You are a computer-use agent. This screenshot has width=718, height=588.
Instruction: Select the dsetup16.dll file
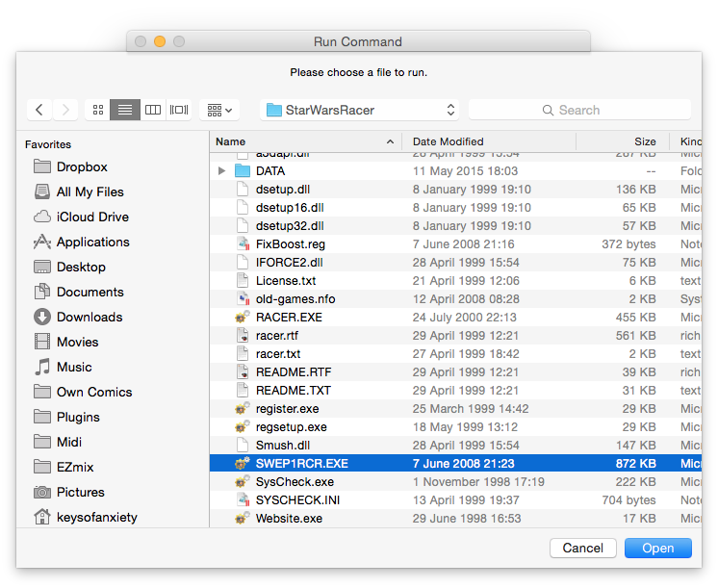(x=455, y=208)
